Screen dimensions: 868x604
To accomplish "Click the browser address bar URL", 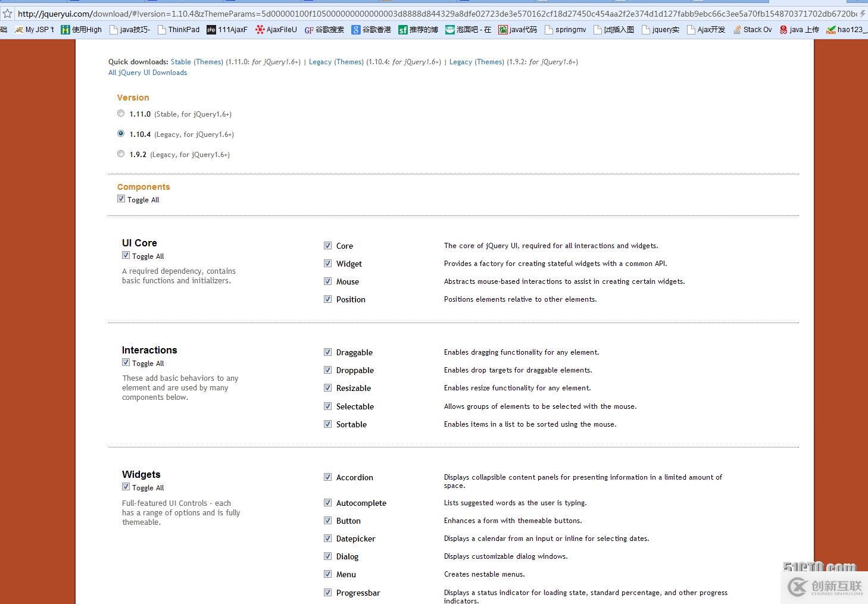I will click(436, 13).
